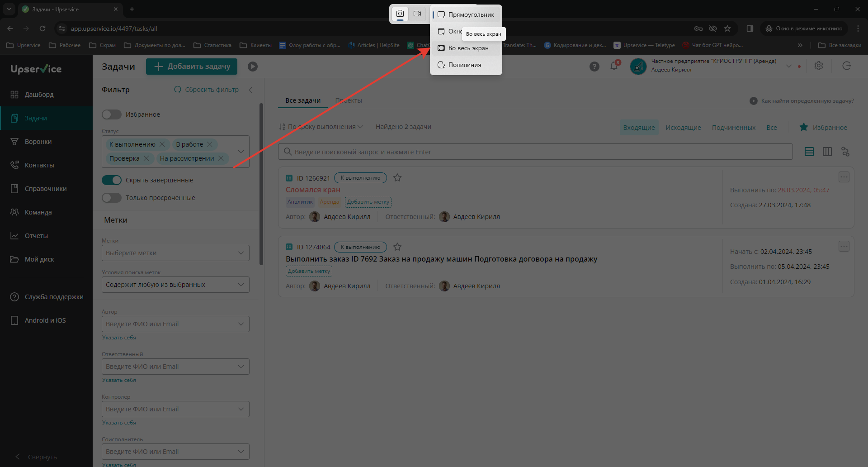
Task: Remove the 'К выполнению' status chip
Action: [x=162, y=144]
